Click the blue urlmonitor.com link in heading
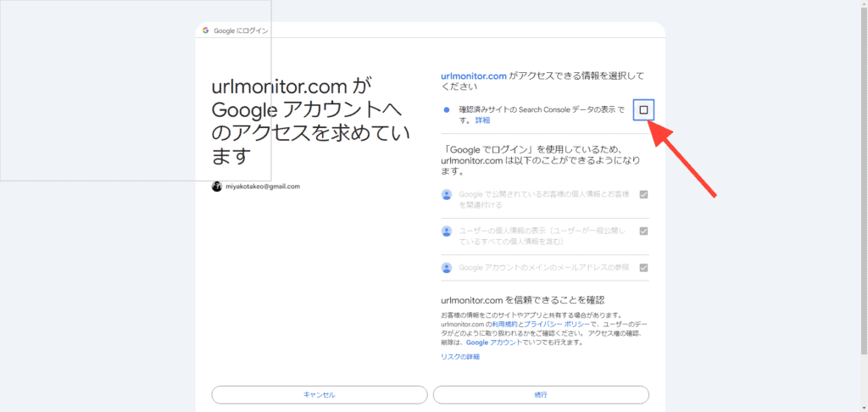The height and width of the screenshot is (412, 868). pyautogui.click(x=474, y=76)
